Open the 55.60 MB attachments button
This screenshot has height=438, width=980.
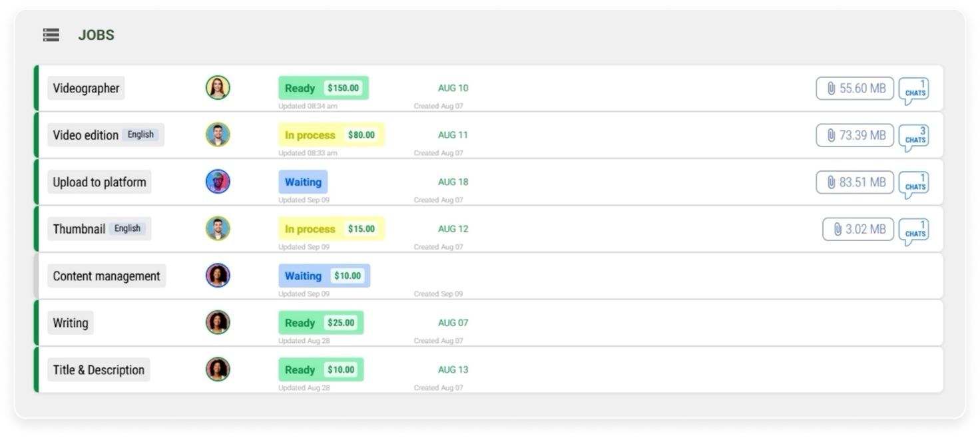point(855,89)
